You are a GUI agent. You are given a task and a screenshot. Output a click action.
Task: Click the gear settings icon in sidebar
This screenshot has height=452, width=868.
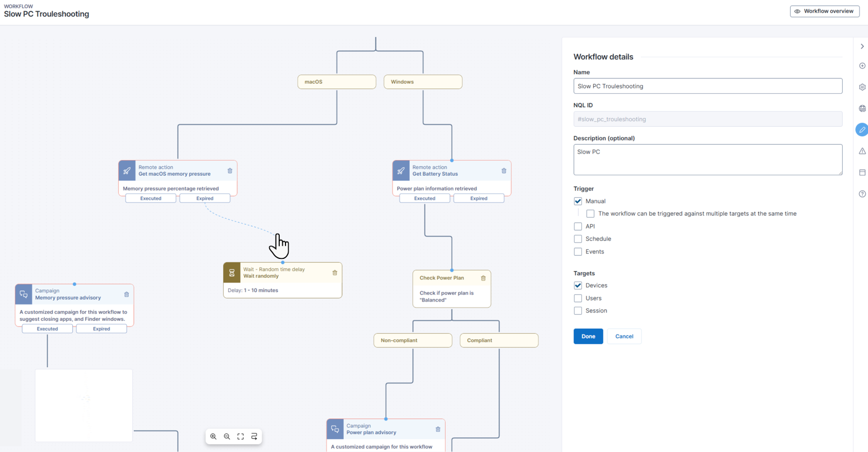click(x=862, y=87)
